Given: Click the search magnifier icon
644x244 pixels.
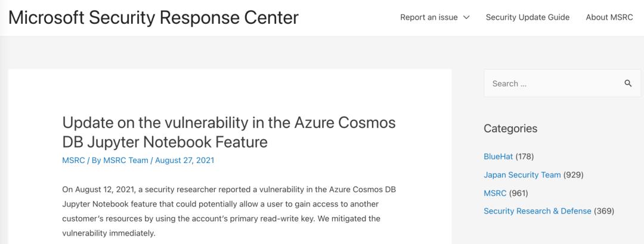Looking at the screenshot, I should coord(628,83).
